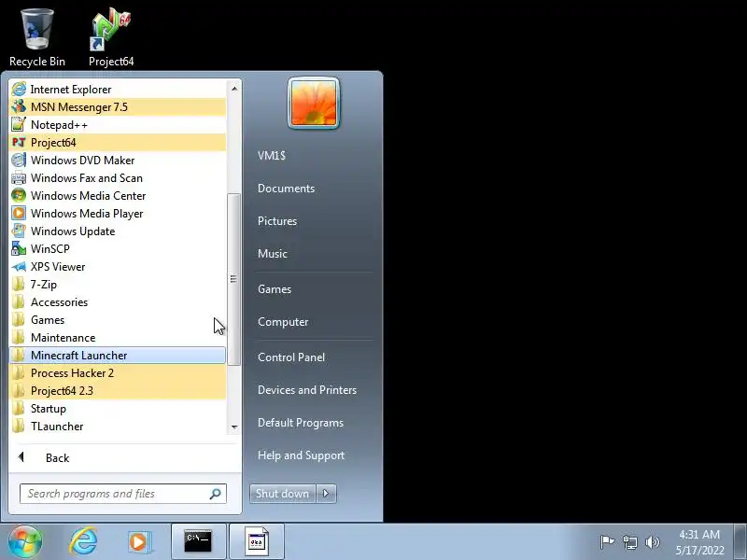The image size is (747, 560).
Task: Switch to the Command Prompt taskbar window
Action: [199, 541]
